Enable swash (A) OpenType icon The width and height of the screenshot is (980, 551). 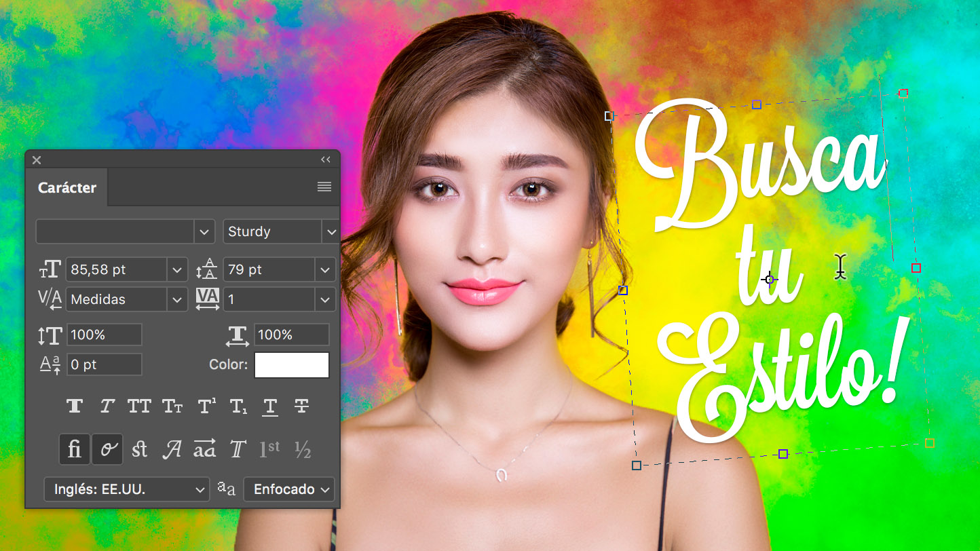pos(172,449)
